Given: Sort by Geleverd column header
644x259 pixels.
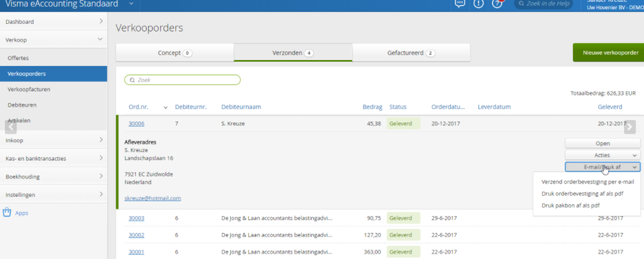Looking at the screenshot, I should 610,107.
